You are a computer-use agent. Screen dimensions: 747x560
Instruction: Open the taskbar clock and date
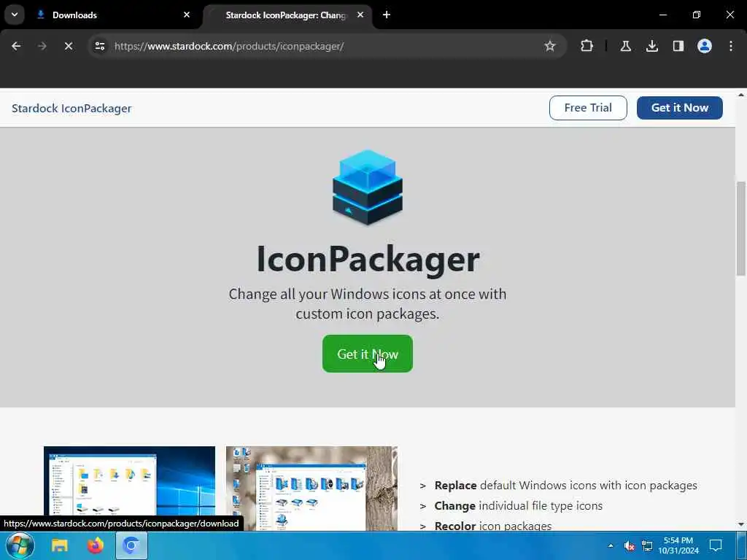tap(678, 545)
